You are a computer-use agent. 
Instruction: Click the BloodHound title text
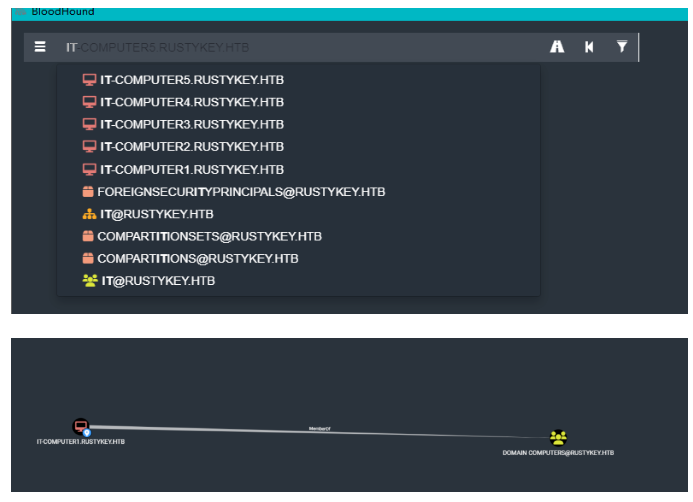tap(63, 11)
